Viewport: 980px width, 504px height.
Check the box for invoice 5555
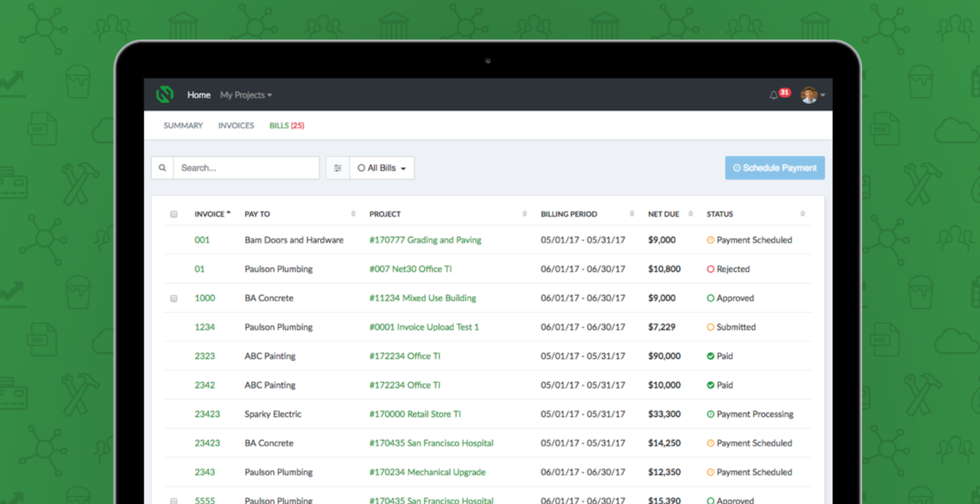pos(174,501)
